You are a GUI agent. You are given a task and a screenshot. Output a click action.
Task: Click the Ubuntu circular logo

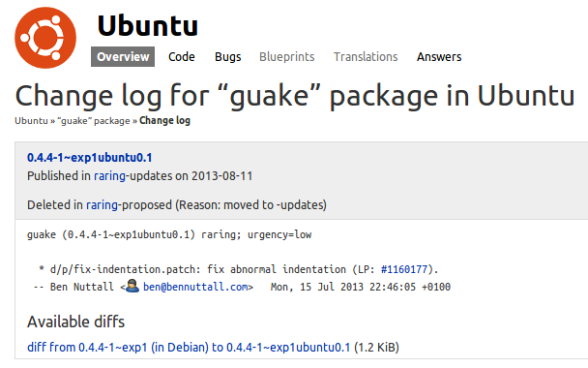[45, 38]
